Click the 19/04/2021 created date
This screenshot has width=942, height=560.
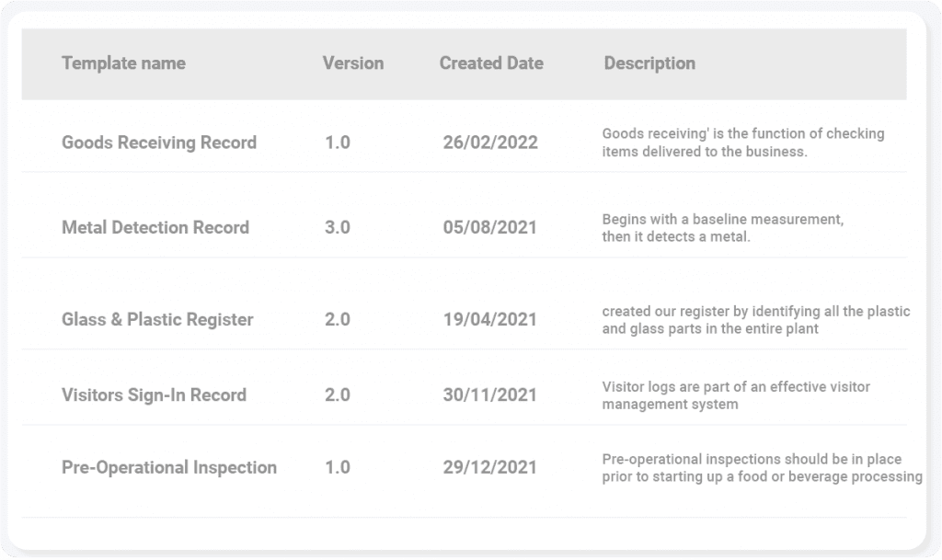click(489, 320)
